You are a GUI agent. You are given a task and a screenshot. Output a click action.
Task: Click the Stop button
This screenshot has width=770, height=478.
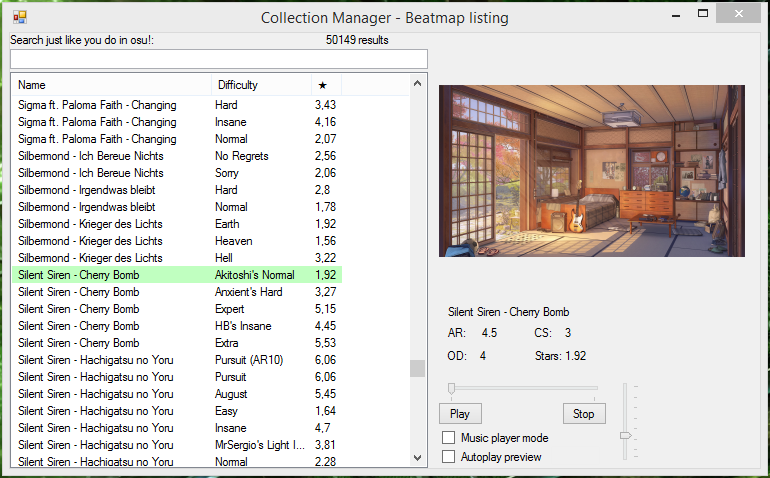pos(584,414)
